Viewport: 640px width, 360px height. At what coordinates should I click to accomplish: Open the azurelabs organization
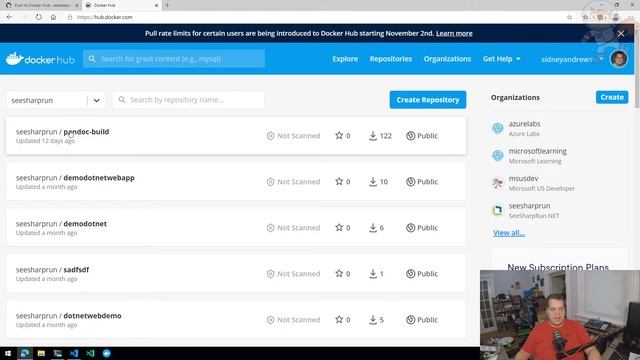524,124
